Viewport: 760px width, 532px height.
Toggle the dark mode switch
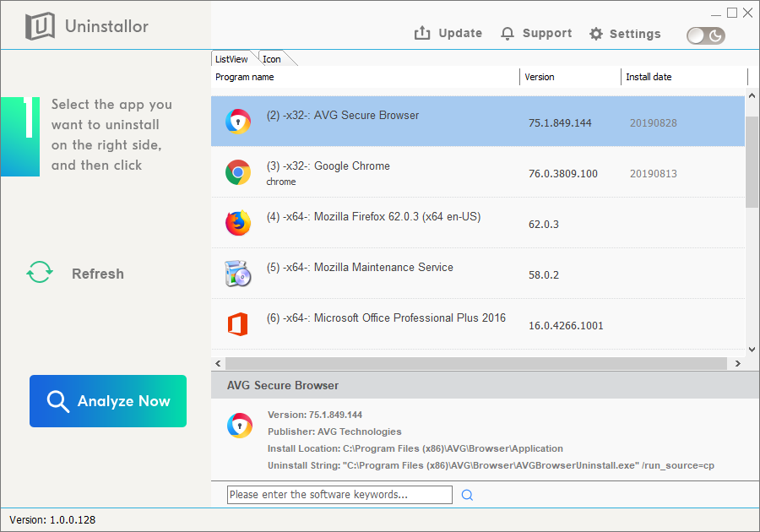coord(706,35)
